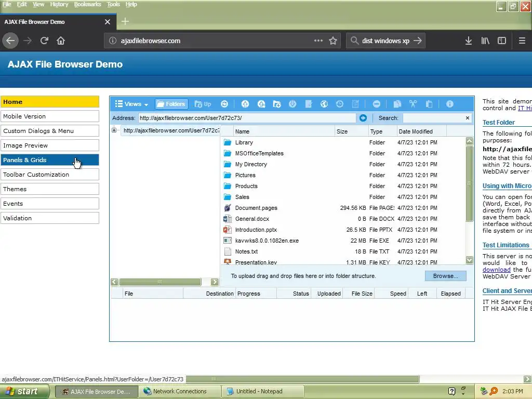The image size is (532, 399).
Task: Open the Validation sidebar link
Action: click(50, 218)
